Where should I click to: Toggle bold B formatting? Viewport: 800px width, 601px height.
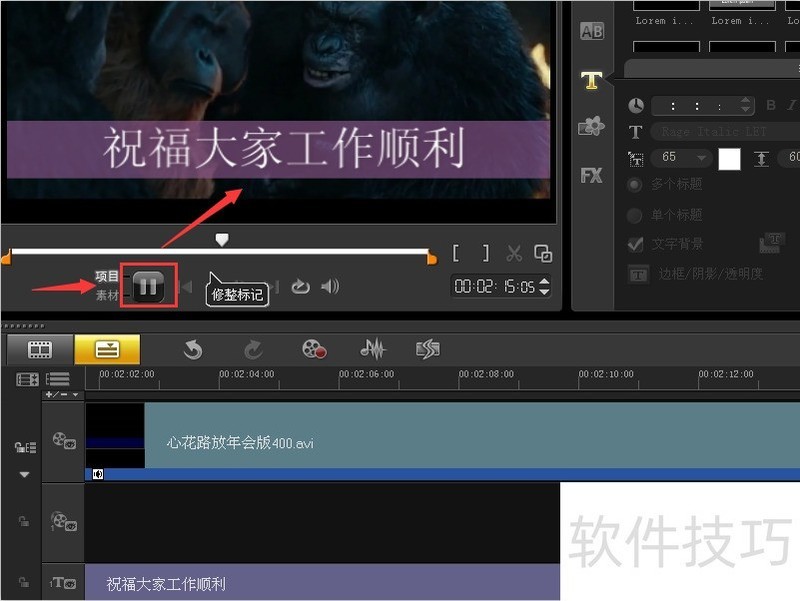[771, 105]
